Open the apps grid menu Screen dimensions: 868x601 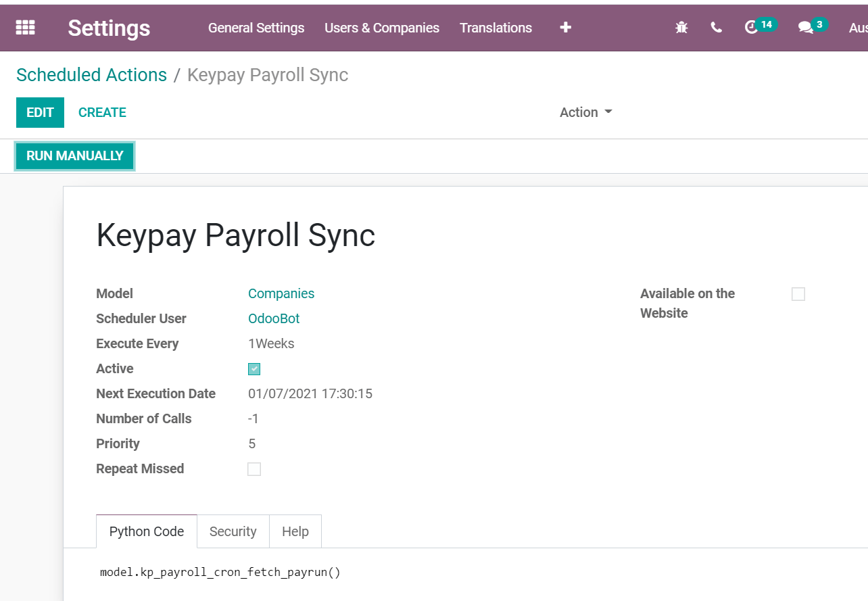(25, 27)
